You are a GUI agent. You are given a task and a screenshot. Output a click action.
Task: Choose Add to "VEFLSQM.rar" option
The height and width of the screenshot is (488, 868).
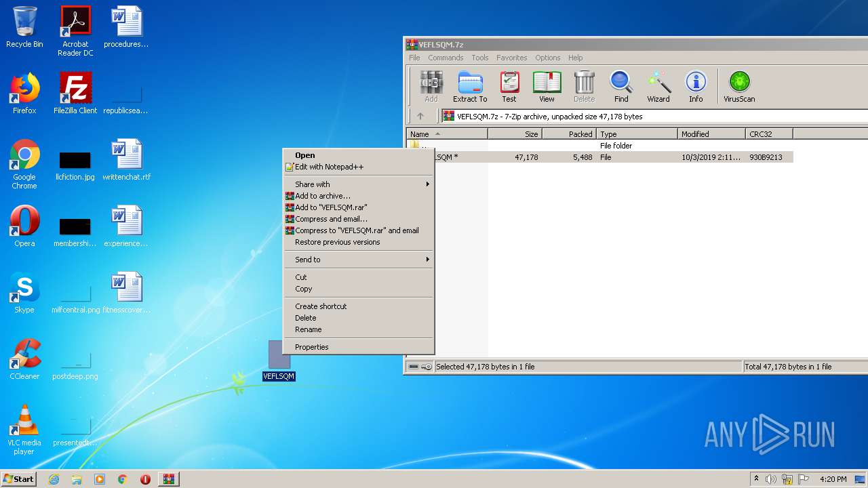[x=358, y=207]
